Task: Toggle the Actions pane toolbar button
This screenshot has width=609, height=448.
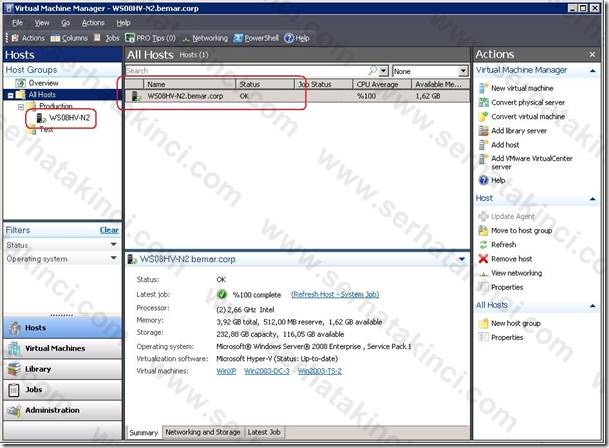Action: pyautogui.click(x=28, y=38)
